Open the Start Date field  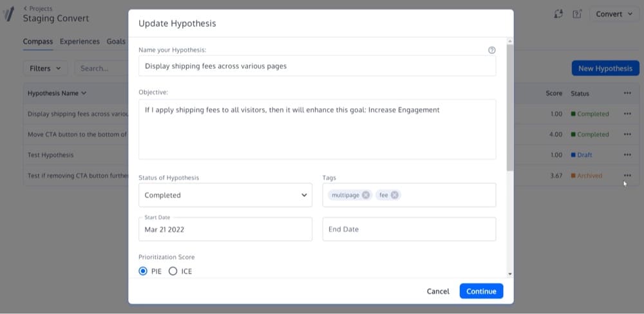[225, 229]
